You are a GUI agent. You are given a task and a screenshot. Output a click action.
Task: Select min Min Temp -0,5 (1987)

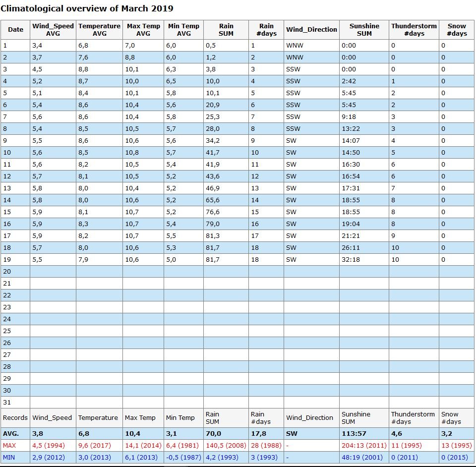[183, 457]
